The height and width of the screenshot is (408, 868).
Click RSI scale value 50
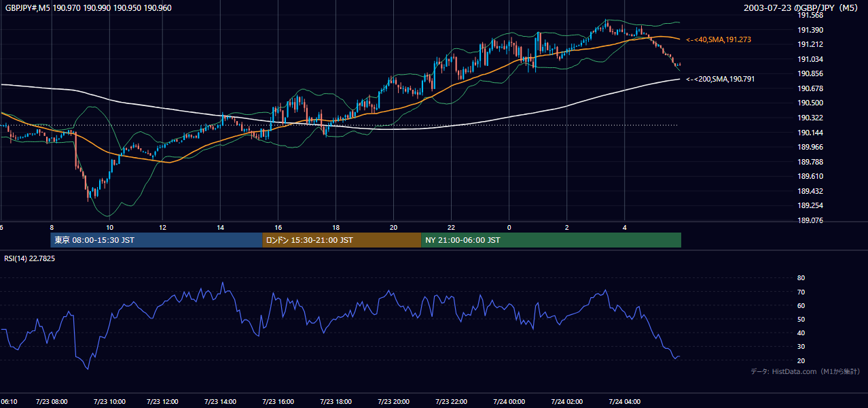coord(801,319)
